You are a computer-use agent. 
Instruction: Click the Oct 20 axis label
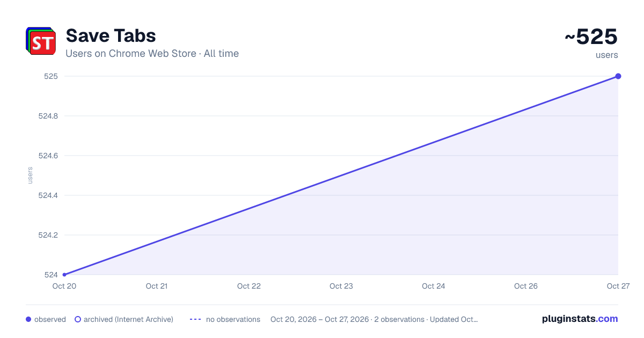click(64, 286)
